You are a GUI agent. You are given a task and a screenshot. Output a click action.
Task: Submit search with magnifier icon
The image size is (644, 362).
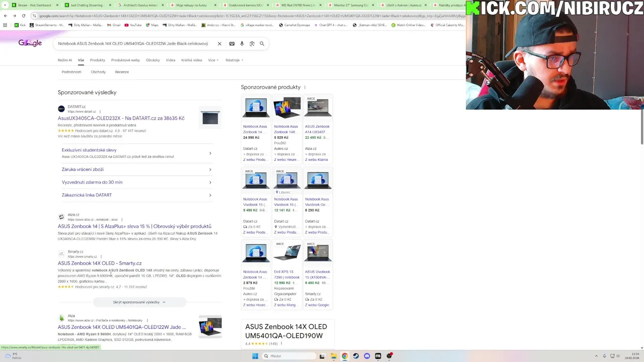[262, 44]
